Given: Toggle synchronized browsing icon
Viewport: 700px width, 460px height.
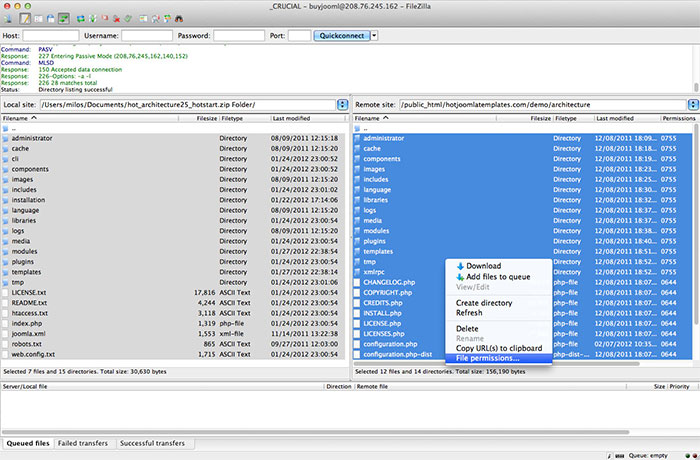Looking at the screenshot, I should [167, 19].
